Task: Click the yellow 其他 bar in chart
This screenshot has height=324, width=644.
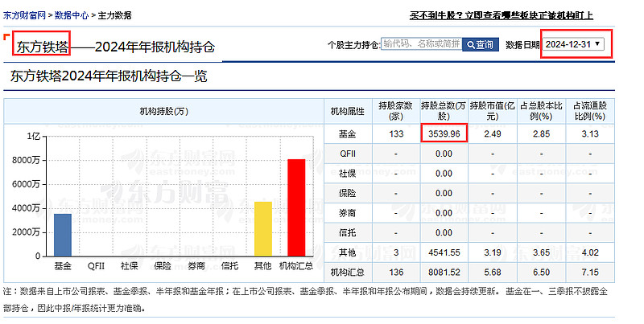Action: [x=263, y=229]
